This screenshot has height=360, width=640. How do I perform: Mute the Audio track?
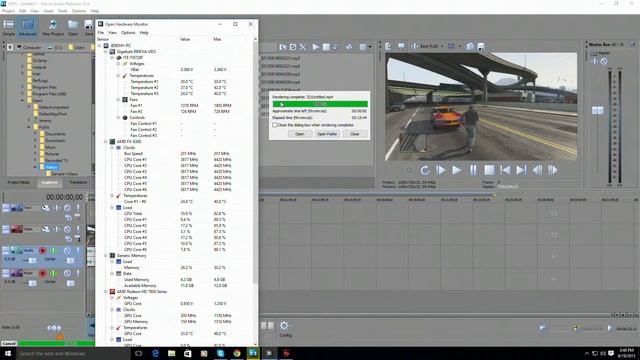[67, 250]
